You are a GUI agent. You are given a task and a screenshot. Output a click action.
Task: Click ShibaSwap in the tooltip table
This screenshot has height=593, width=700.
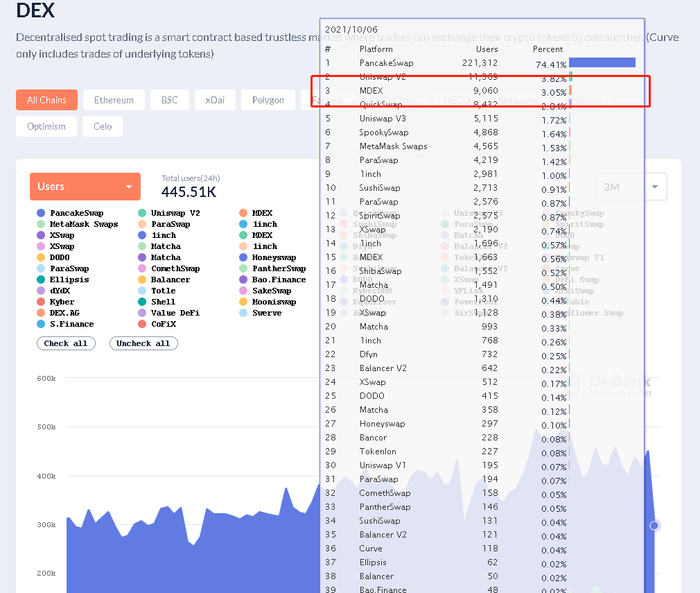380,270
